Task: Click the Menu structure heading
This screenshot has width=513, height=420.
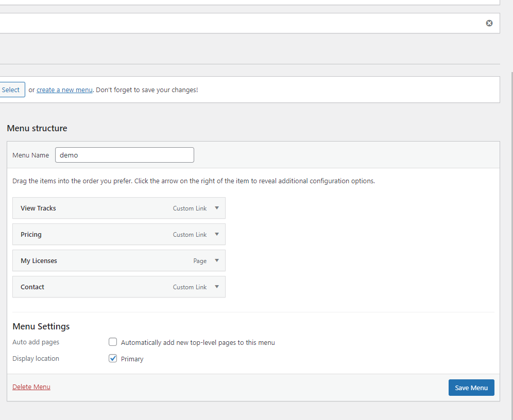Action: (37, 128)
